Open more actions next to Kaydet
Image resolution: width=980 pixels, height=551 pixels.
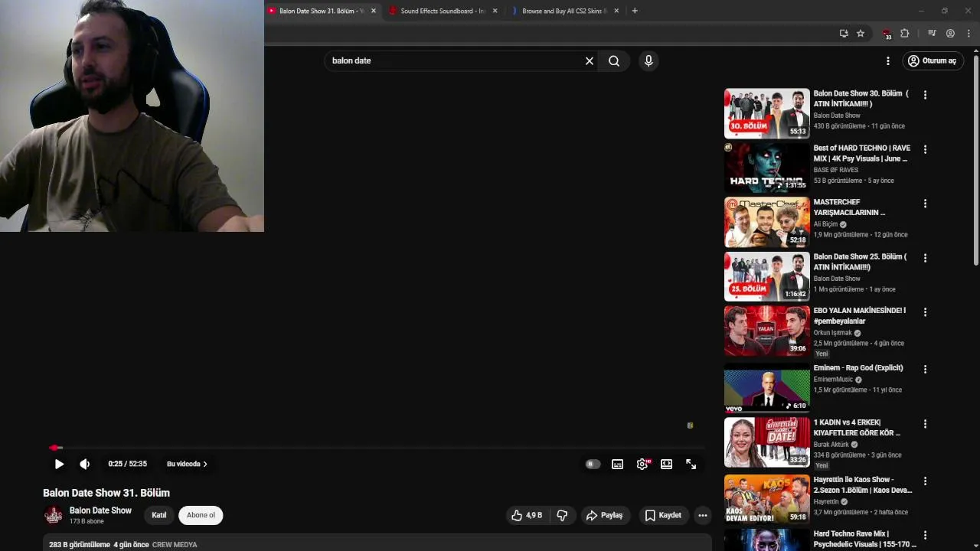click(702, 515)
